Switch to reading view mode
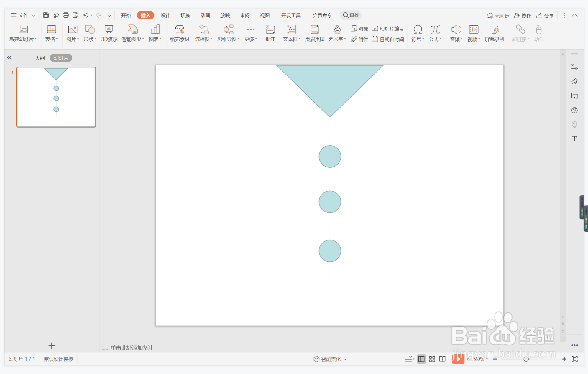Screen dimensions: 588x374 [442, 359]
